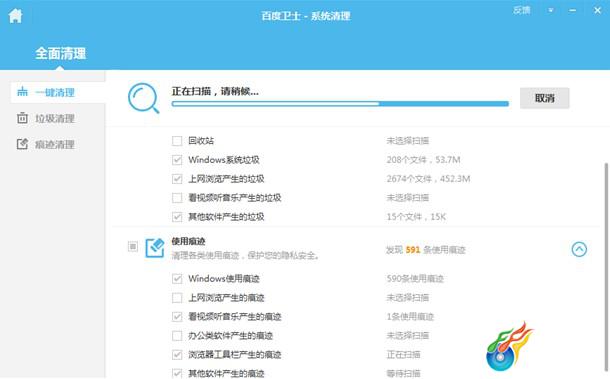Check 看视频听音乐产生的垃圾 option

pyautogui.click(x=177, y=198)
